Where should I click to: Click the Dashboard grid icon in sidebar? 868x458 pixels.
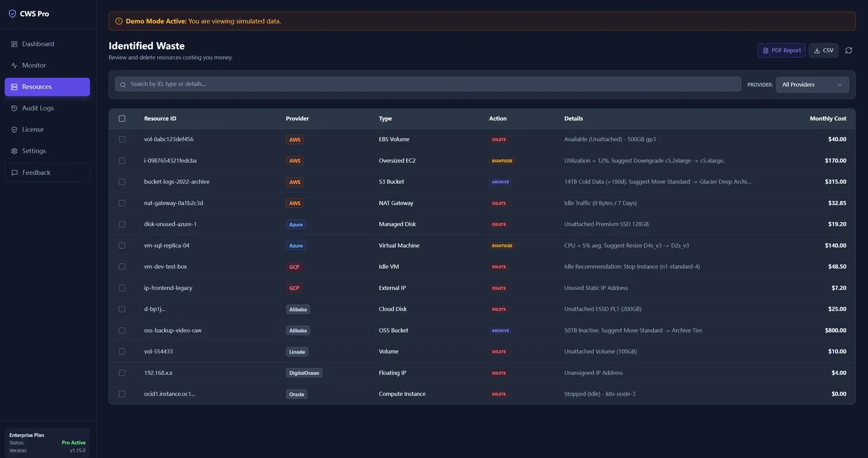(14, 44)
